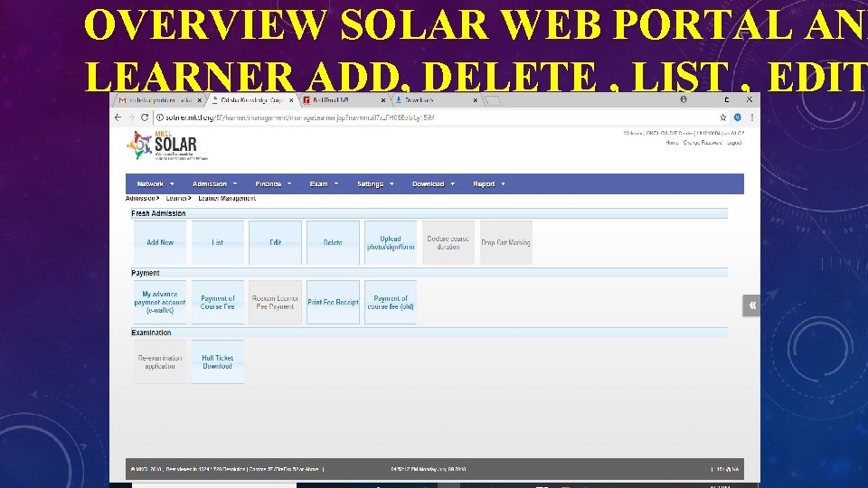868x488 pixels.
Task: Click the Declare course duration tile
Action: [448, 242]
